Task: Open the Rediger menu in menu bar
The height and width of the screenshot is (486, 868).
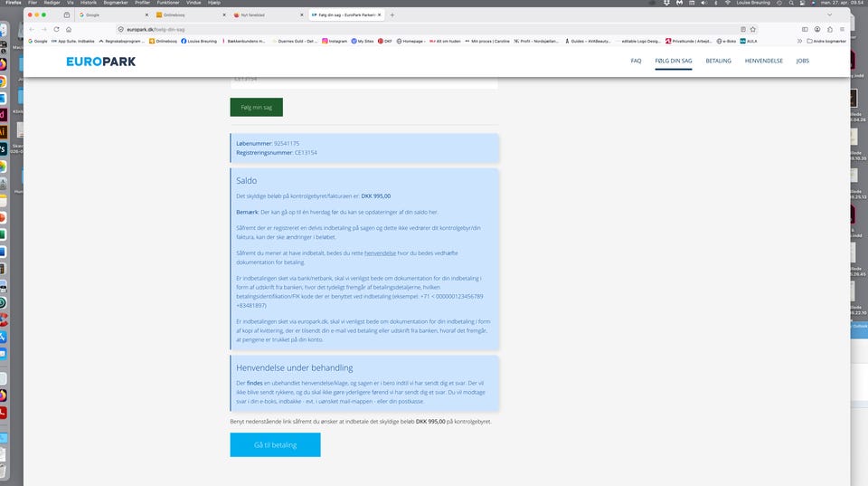Action: 52,3
